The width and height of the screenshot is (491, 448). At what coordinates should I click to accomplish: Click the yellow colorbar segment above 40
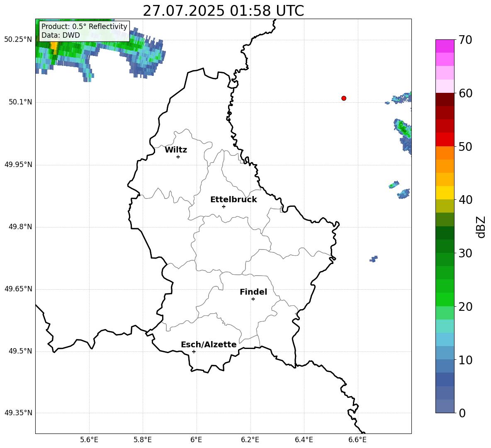445,193
